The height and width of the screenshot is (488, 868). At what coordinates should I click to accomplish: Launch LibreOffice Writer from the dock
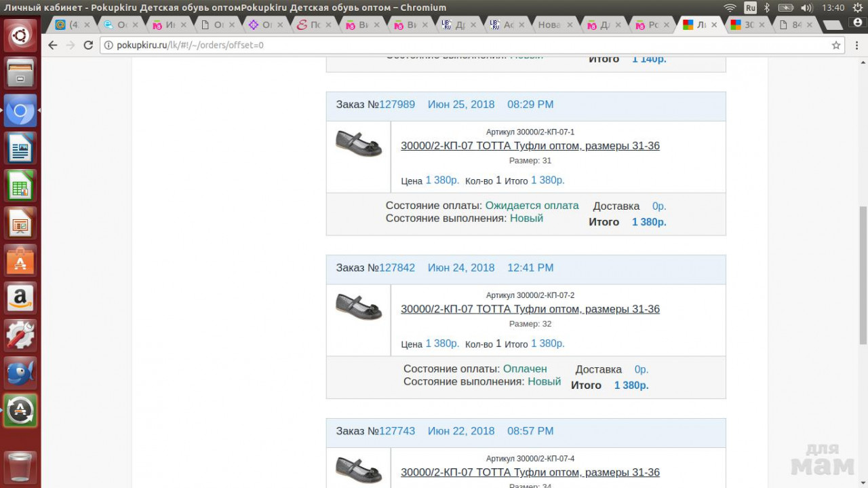tap(20, 148)
